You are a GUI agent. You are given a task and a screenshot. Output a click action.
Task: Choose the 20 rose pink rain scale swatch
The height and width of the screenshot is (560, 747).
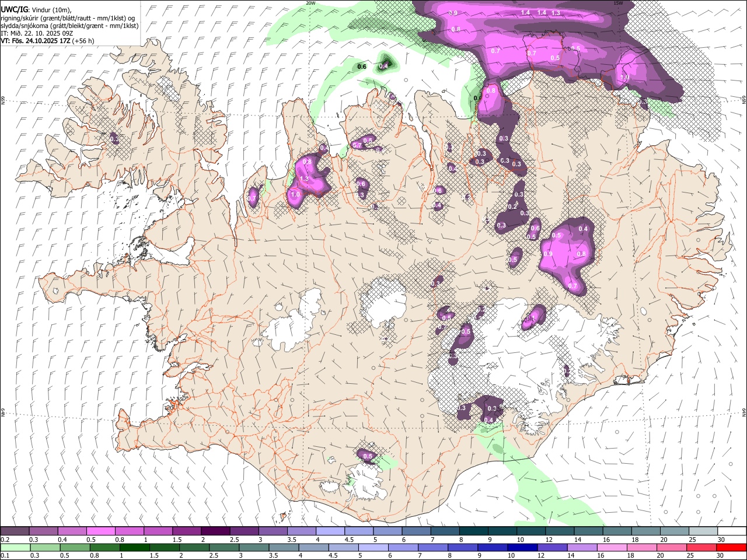(x=671, y=548)
